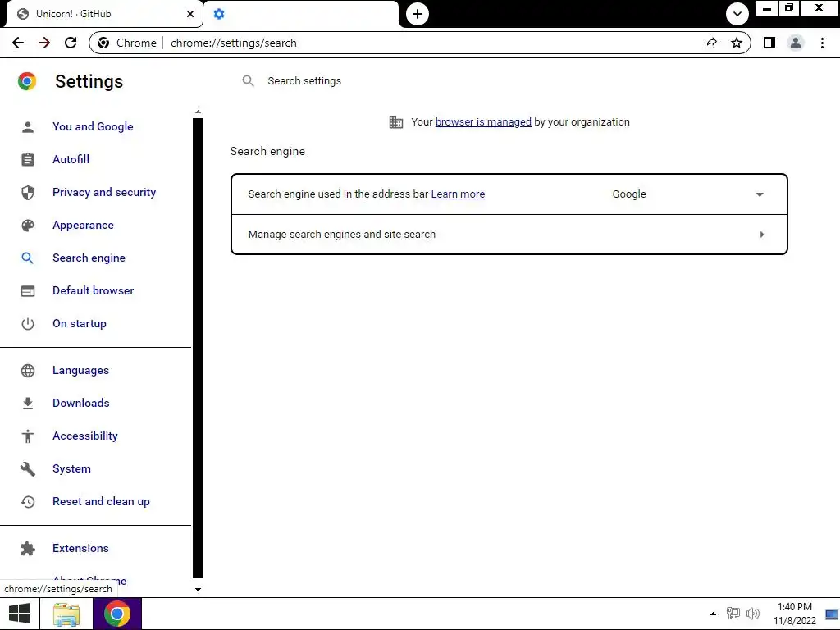Click the wrench icon beside System
Screen dimensions: 840x630
click(x=28, y=468)
